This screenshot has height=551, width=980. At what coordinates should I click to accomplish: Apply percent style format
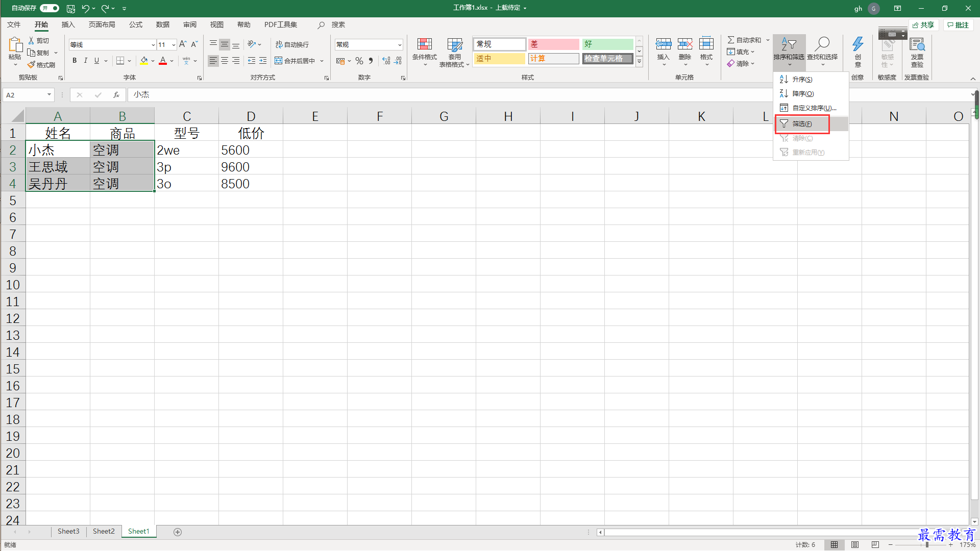click(x=359, y=61)
